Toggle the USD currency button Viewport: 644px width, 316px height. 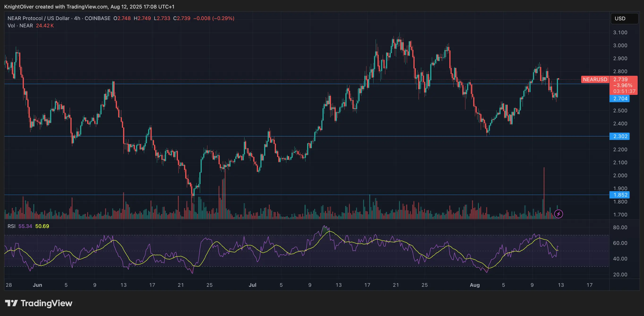click(624, 18)
